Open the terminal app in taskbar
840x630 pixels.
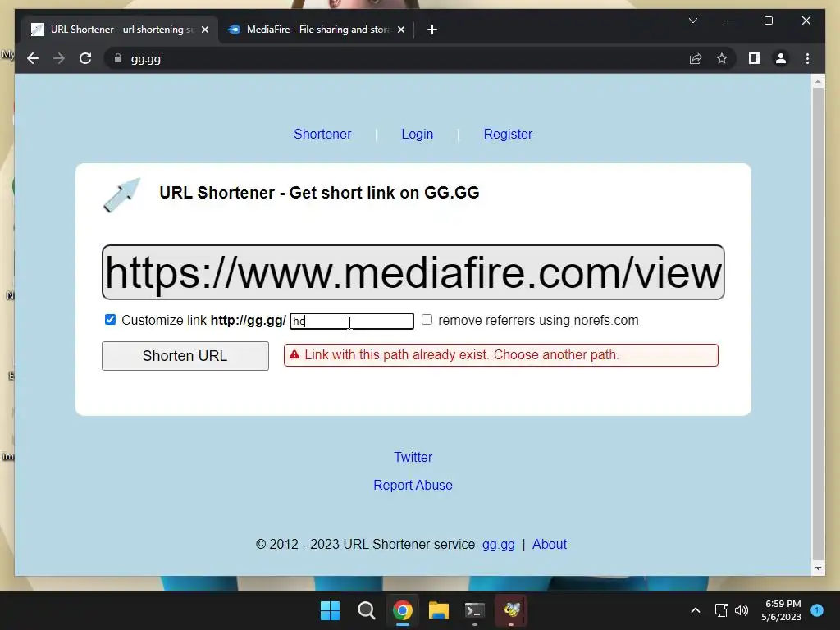475,610
